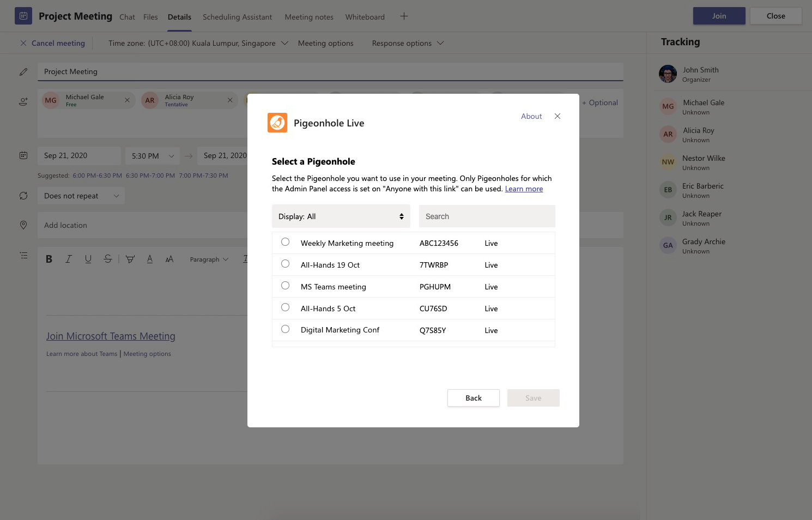Switch to the Chat tab
This screenshot has width=812, height=520.
(x=127, y=17)
